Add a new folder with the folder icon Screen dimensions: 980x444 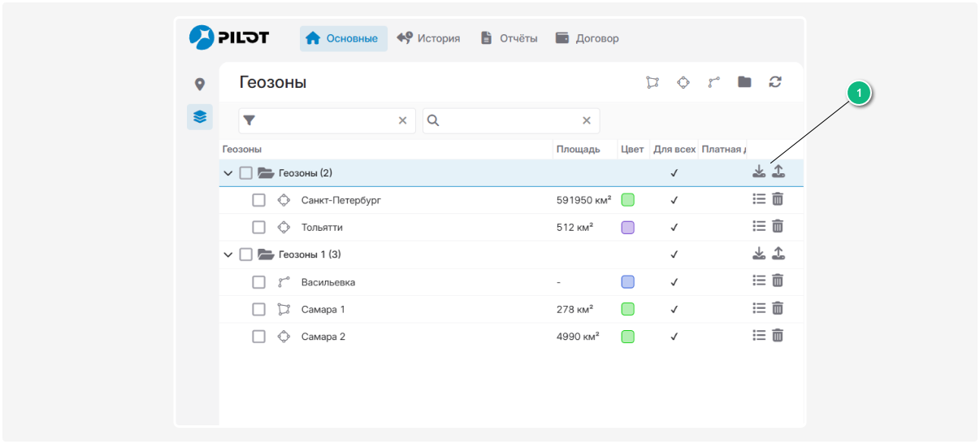(744, 82)
